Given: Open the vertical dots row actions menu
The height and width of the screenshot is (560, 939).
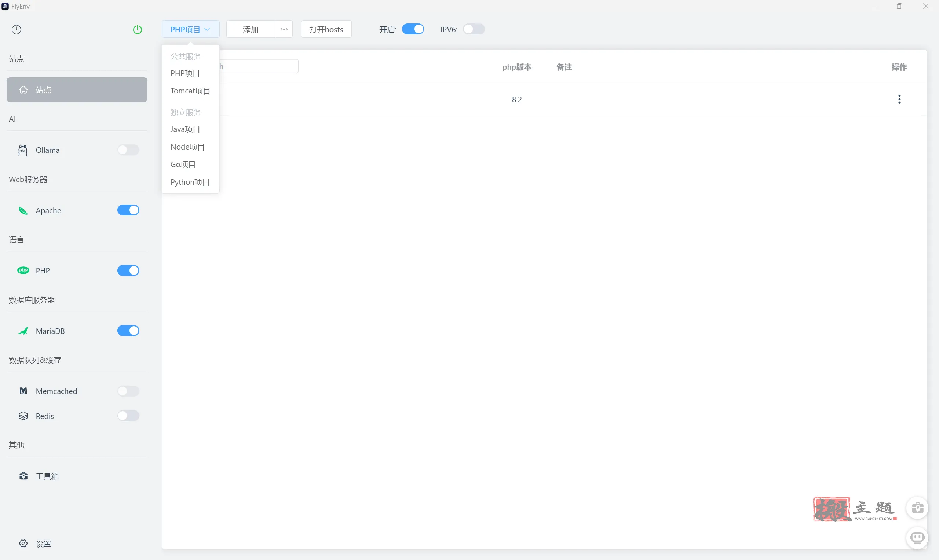Looking at the screenshot, I should (x=899, y=99).
